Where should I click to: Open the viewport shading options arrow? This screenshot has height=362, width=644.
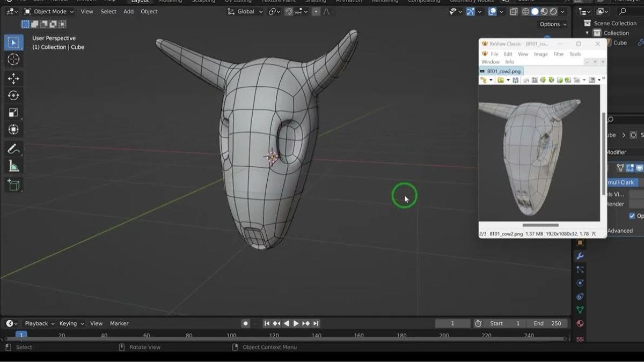(562, 11)
